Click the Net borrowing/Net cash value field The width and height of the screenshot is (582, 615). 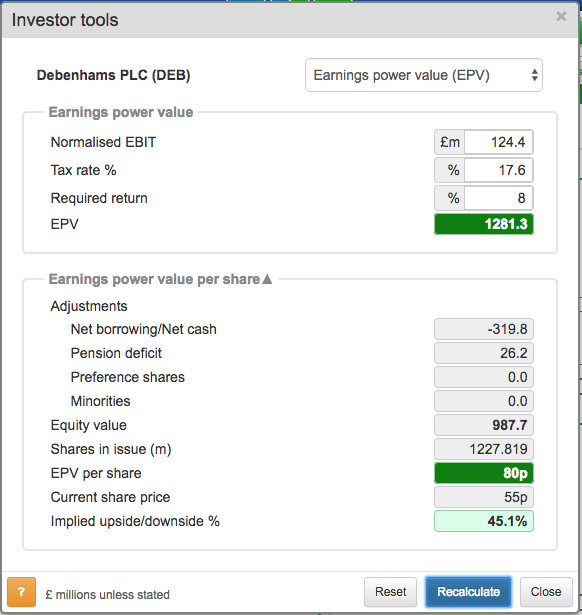484,329
